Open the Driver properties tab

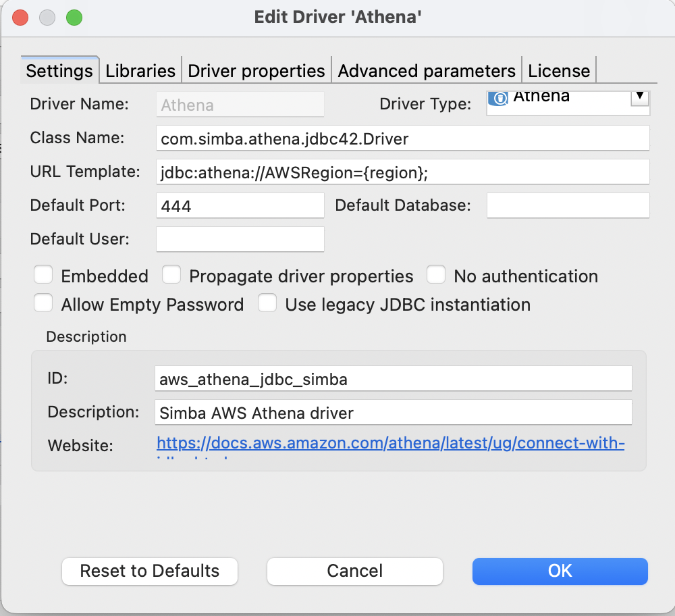click(x=256, y=70)
